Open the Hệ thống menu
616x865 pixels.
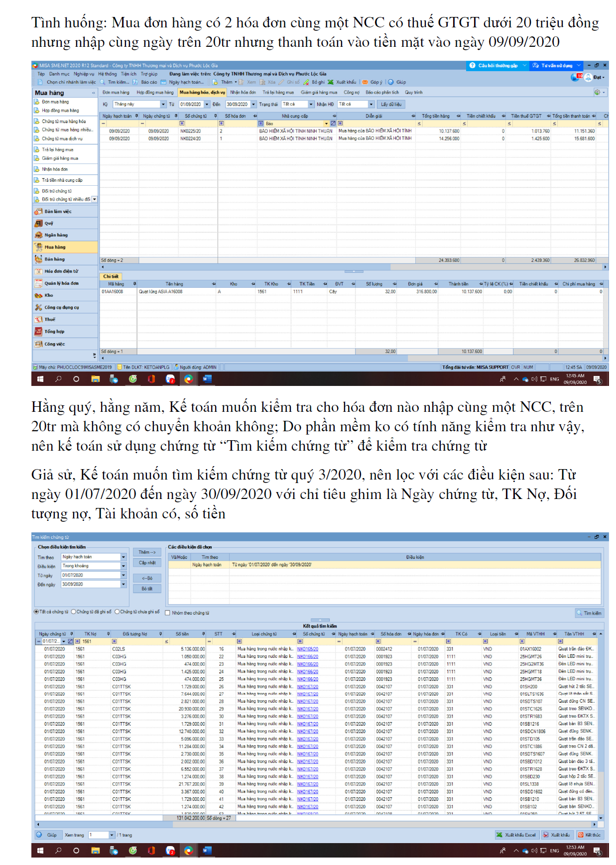tap(108, 74)
